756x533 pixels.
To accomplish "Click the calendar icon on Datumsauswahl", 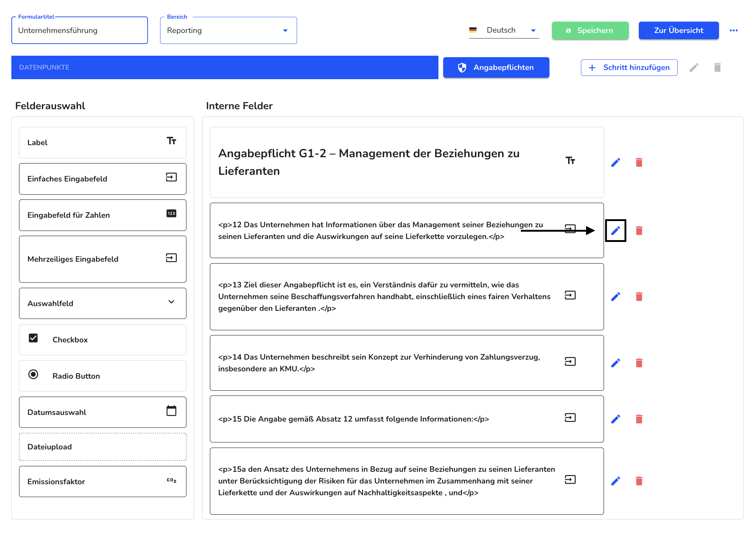I will click(171, 411).
